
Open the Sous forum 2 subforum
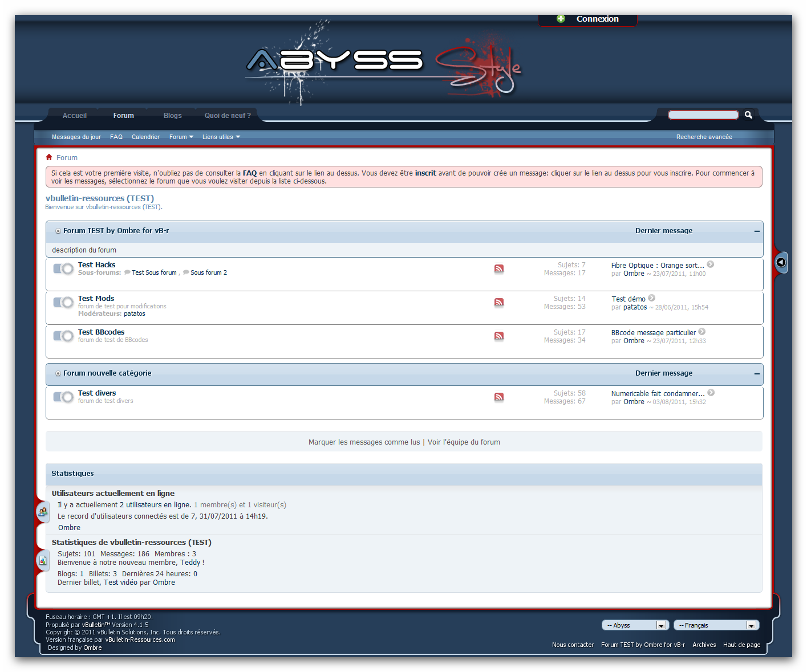209,272
